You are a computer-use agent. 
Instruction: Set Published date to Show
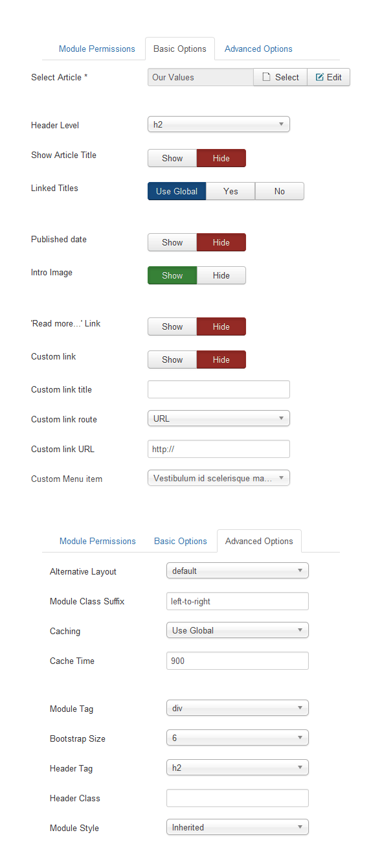coord(172,242)
